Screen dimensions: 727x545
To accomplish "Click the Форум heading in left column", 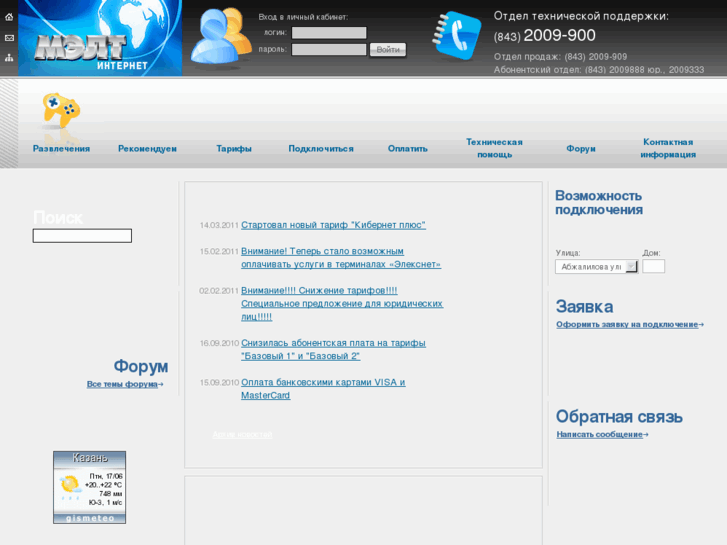I will tap(141, 366).
